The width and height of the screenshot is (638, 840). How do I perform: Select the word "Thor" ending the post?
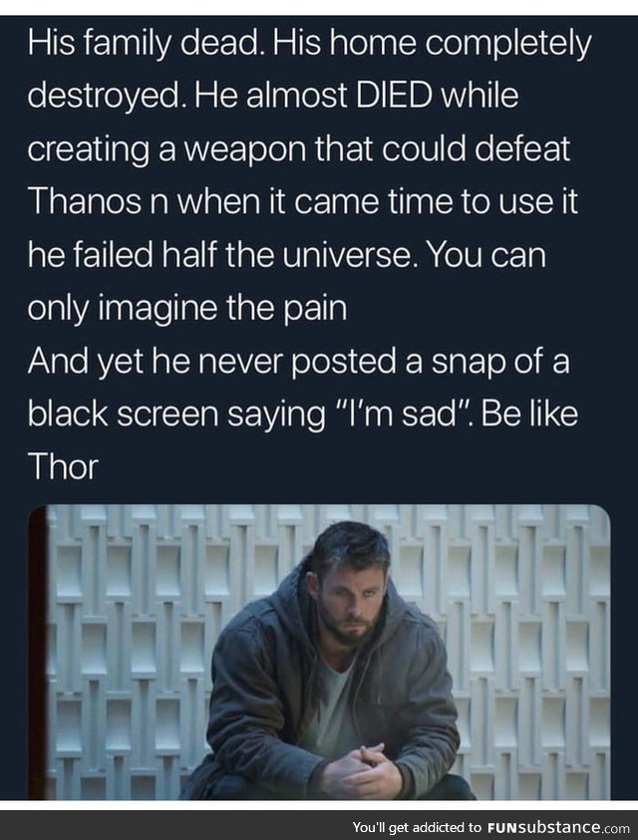(63, 466)
